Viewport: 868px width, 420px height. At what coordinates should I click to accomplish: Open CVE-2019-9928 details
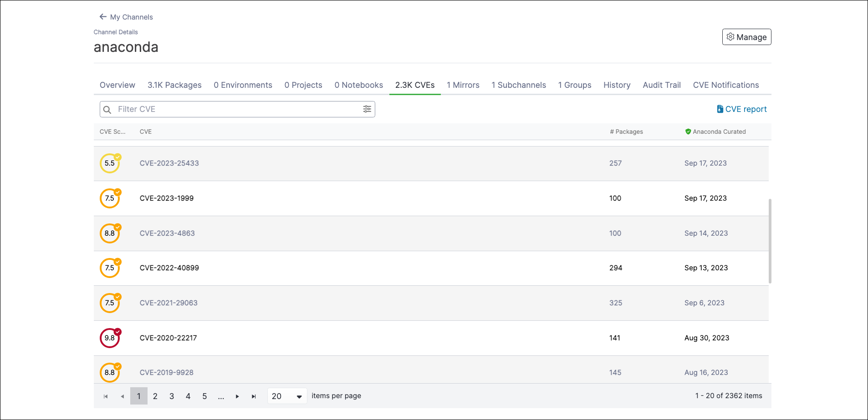167,373
